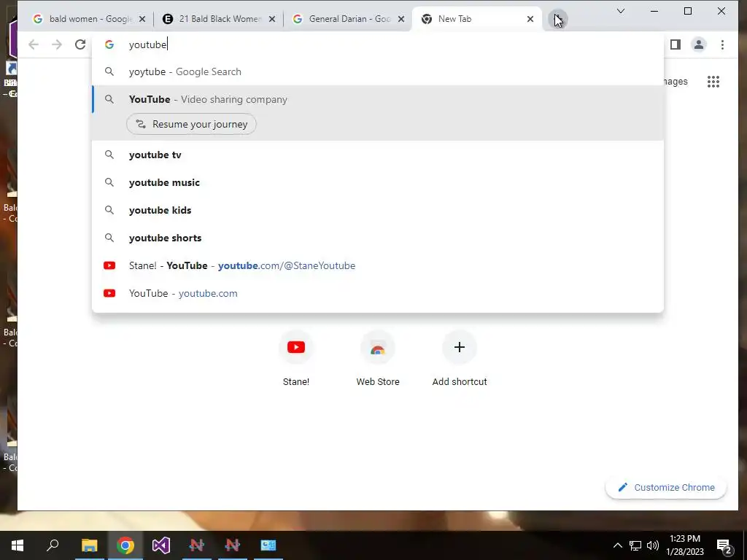Click the taskbar search magnifier
This screenshot has width=747, height=560.
53,545
